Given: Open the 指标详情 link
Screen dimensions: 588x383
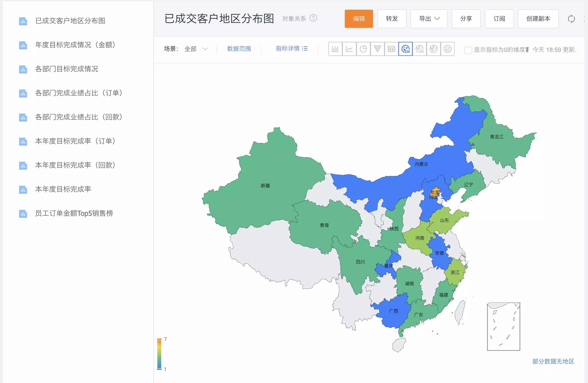Looking at the screenshot, I should [x=288, y=48].
